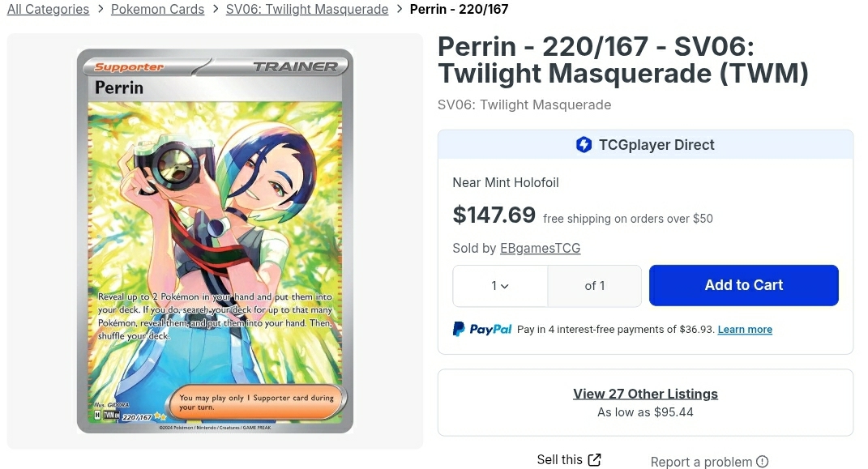868x469 pixels.
Task: Open PayPal Learn more link
Action: pos(745,330)
